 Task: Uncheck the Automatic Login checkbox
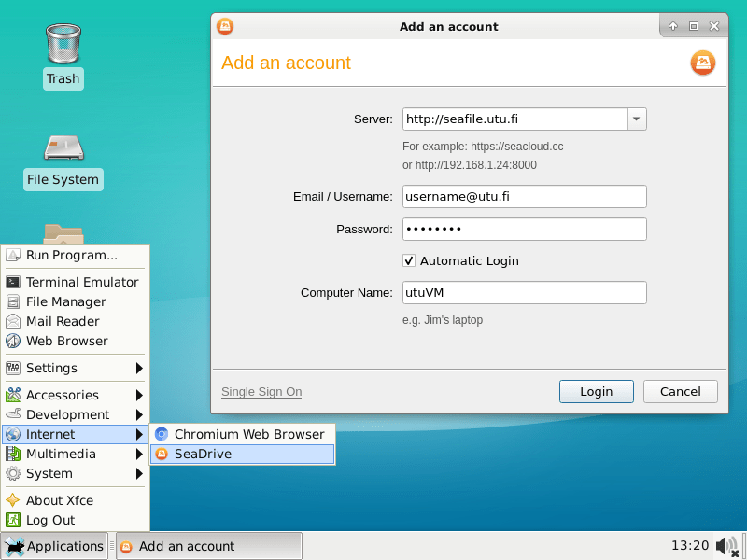409,260
